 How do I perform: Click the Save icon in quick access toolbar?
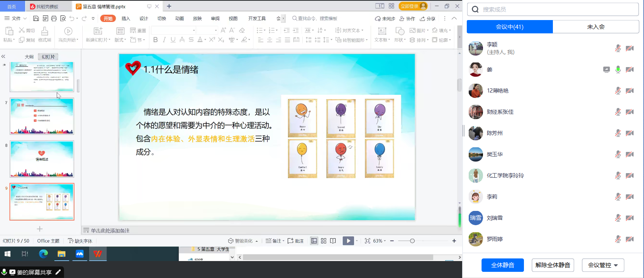[36, 19]
